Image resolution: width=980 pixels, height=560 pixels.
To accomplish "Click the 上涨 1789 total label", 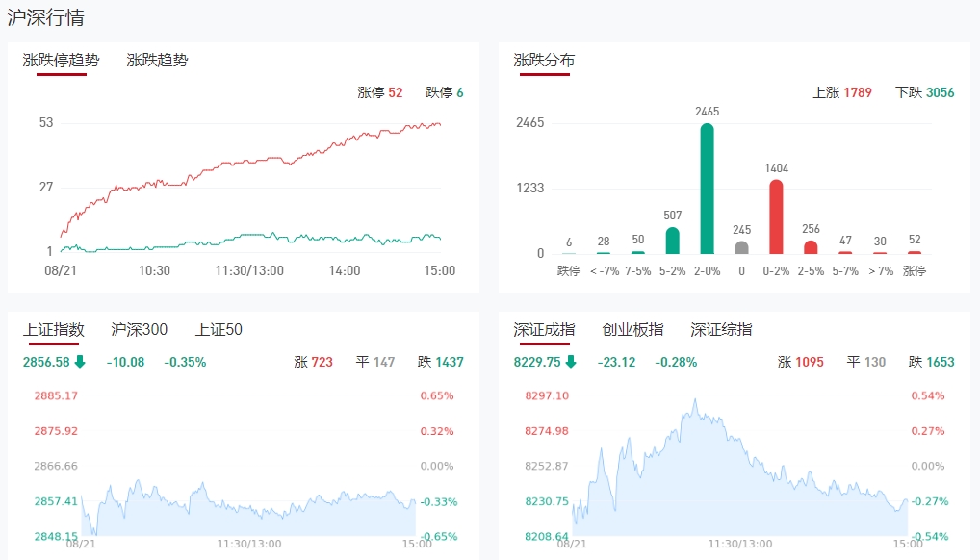I will [842, 93].
